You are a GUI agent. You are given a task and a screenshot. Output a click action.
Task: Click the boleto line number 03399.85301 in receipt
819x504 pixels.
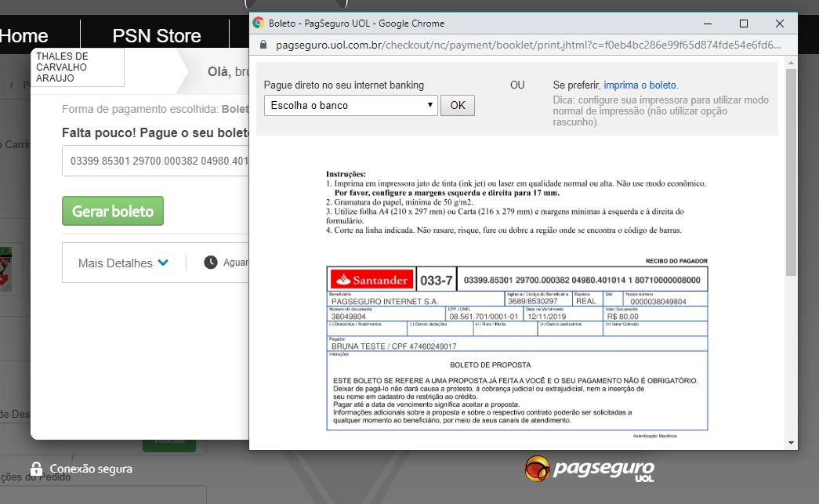pos(582,280)
